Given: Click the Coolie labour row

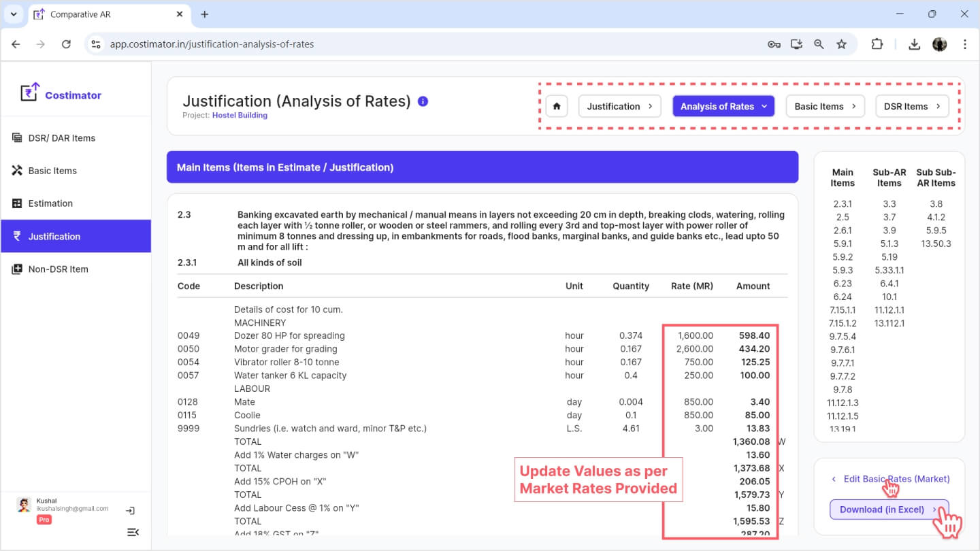Looking at the screenshot, I should coord(483,415).
